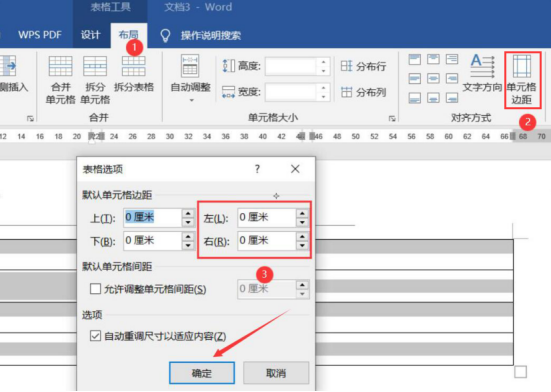Select Align Top Right icon
This screenshot has width=551, height=392.
pos(452,59)
